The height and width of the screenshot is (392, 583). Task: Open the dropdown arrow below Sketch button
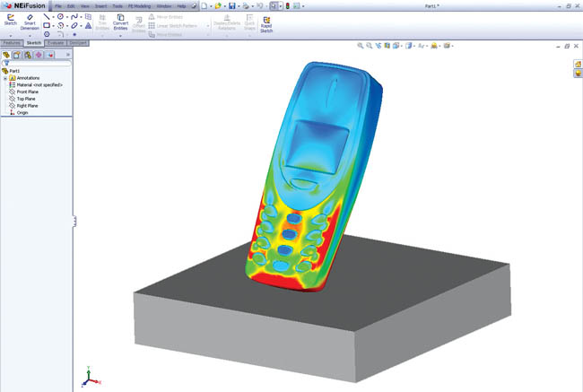(11, 36)
